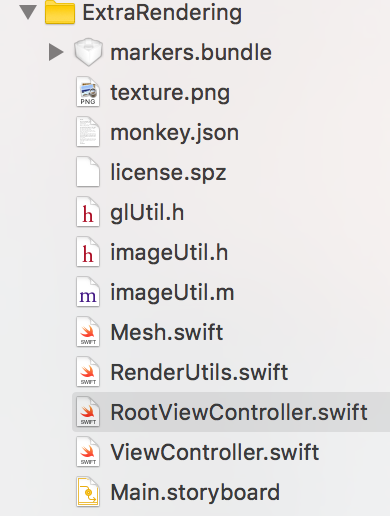Click the blank license.spz file icon

pyautogui.click(x=88, y=172)
